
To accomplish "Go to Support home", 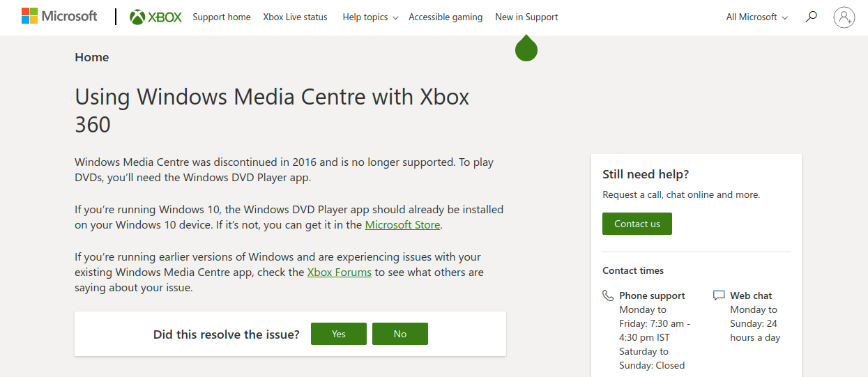I will pos(222,17).
